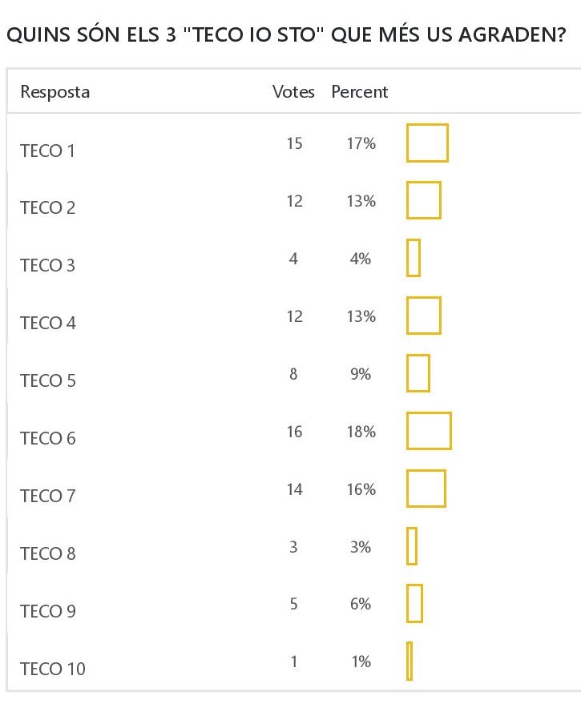This screenshot has height=728, width=581.
Task: Click the TECO 7 answer label
Action: click(x=48, y=497)
